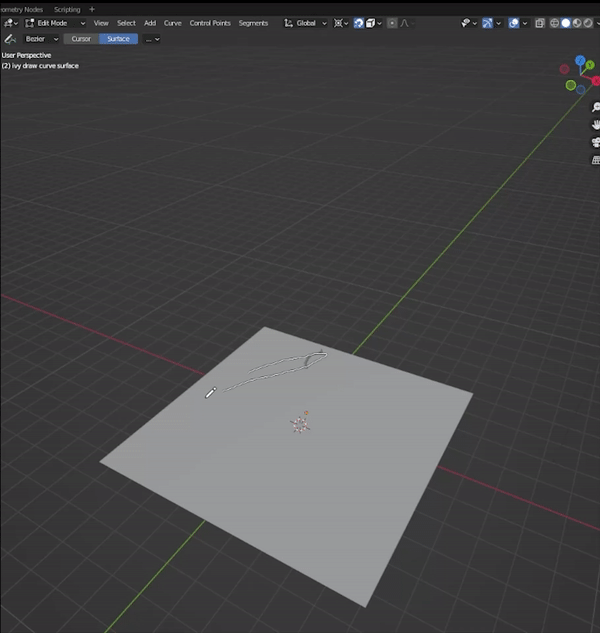Click the "(2) ivy draw curve surface" label

[40, 66]
